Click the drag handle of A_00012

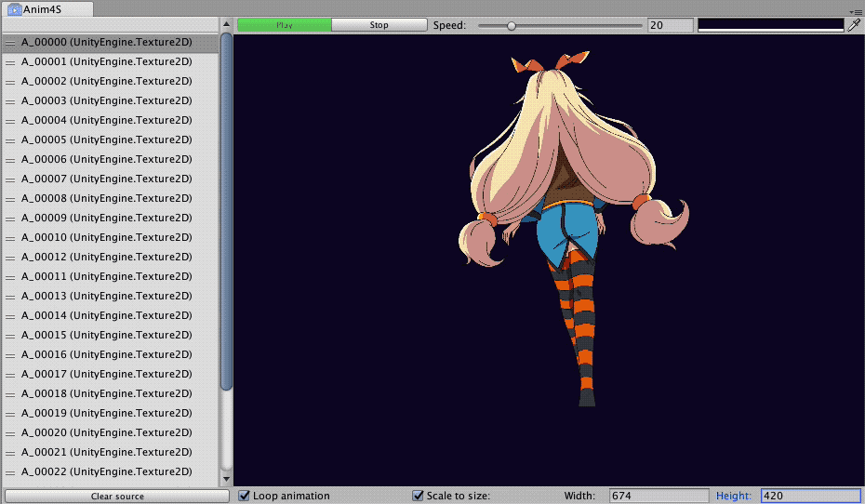coord(10,258)
